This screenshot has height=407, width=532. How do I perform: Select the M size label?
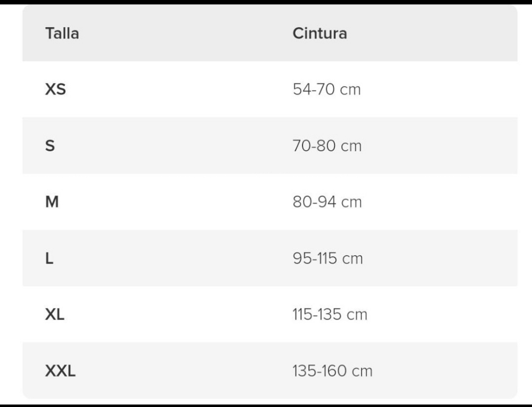click(52, 202)
